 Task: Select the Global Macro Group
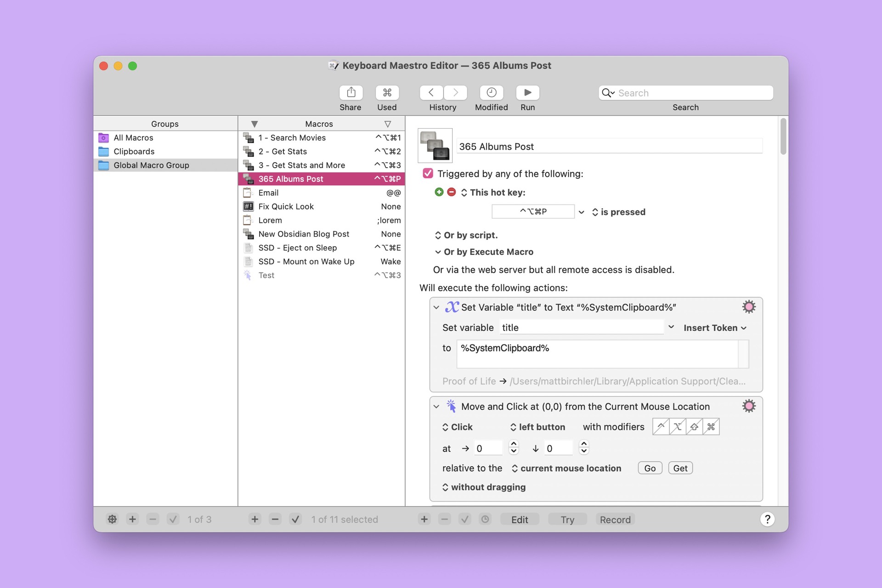pos(165,165)
